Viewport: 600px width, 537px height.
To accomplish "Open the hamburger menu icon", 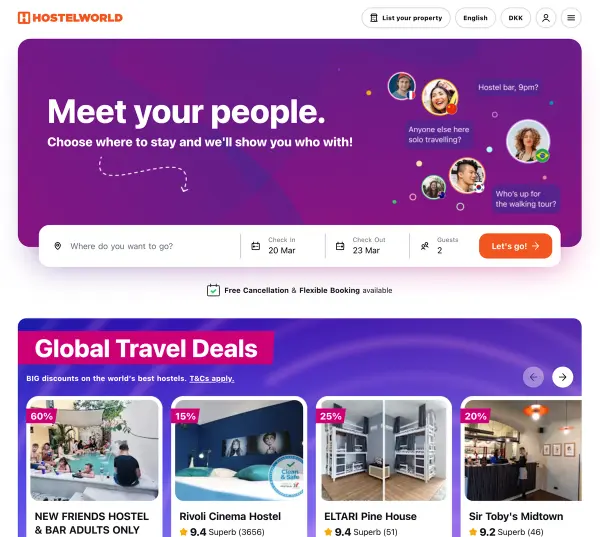I will [571, 18].
